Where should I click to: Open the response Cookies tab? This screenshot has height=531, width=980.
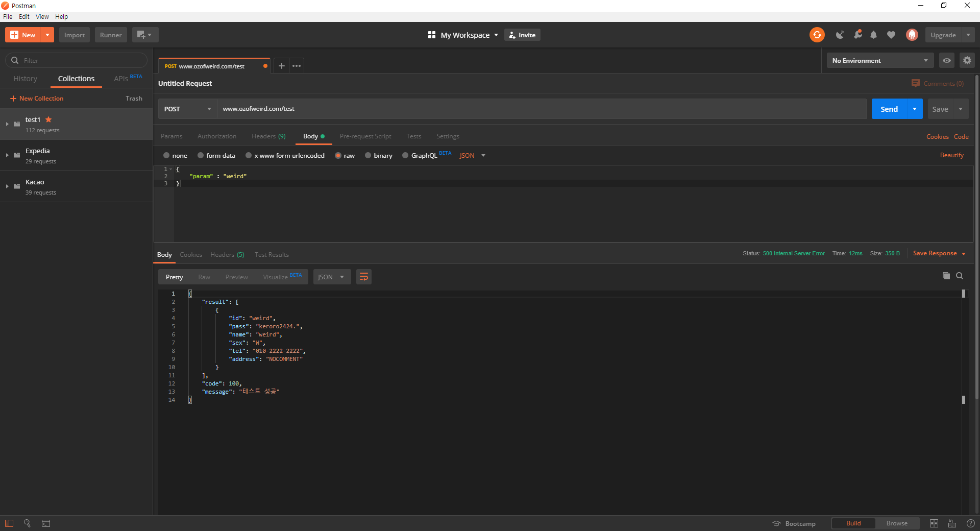click(191, 254)
